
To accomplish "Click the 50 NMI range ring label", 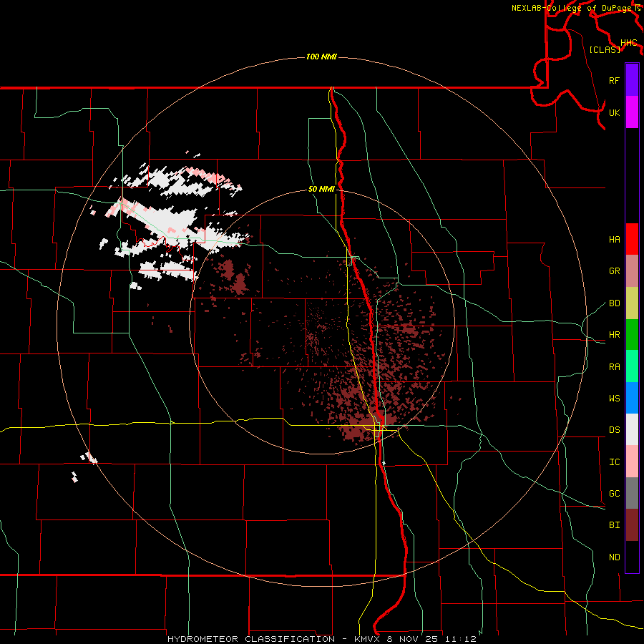I will [x=321, y=190].
